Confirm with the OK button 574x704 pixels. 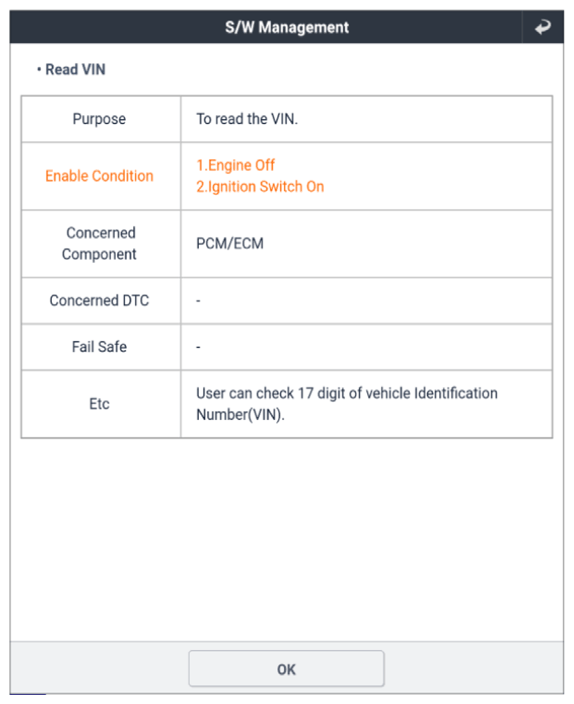286,669
